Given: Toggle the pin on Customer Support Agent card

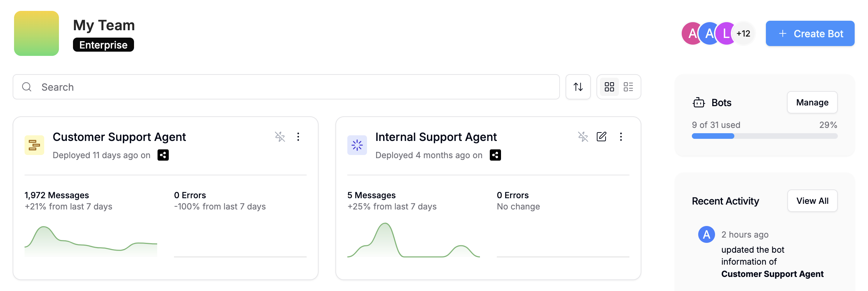Looking at the screenshot, I should [x=280, y=137].
